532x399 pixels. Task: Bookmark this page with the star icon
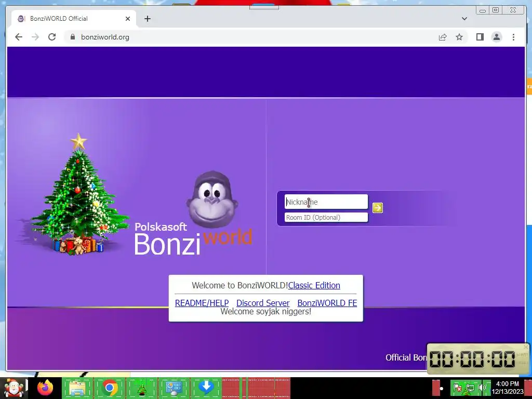coord(459,37)
